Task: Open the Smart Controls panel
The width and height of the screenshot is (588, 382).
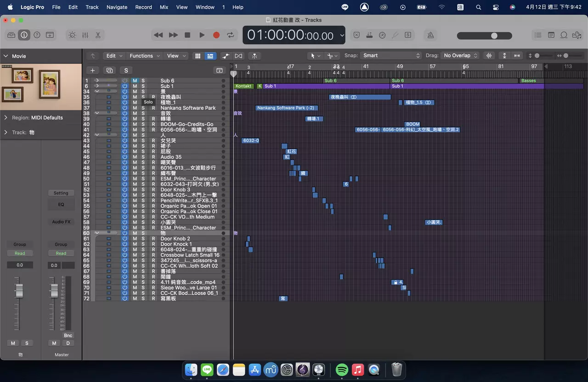Action: pos(72,35)
